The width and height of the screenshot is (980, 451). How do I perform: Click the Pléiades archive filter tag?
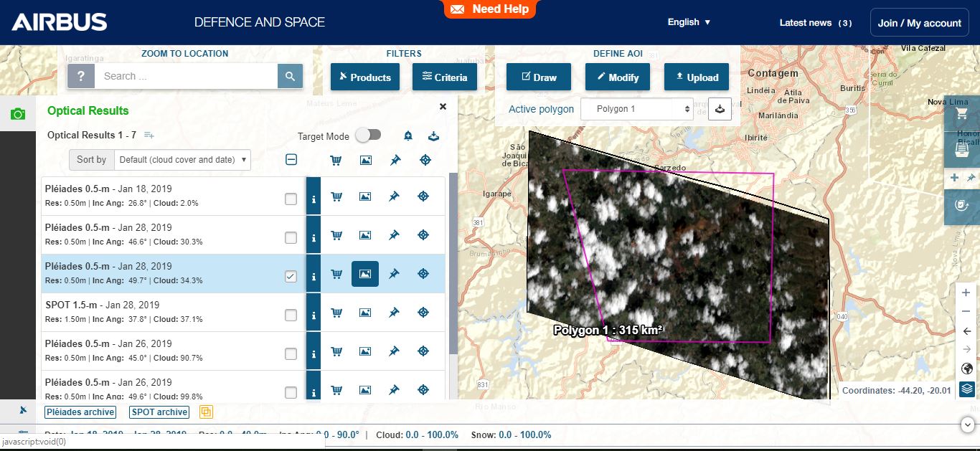pos(80,412)
